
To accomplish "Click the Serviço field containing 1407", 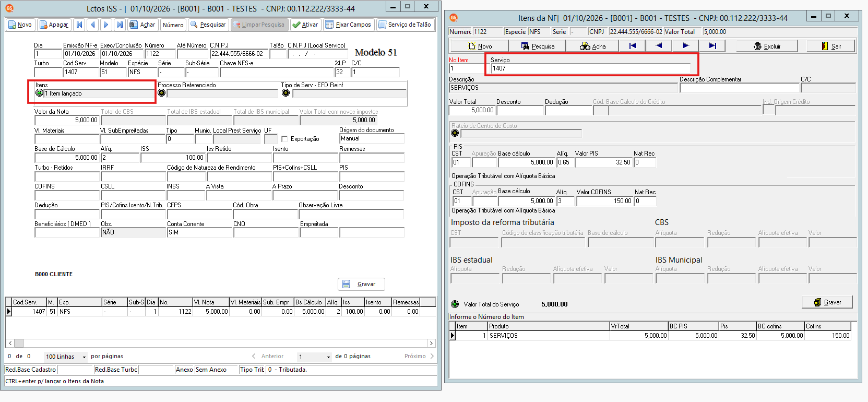I will pyautogui.click(x=590, y=68).
